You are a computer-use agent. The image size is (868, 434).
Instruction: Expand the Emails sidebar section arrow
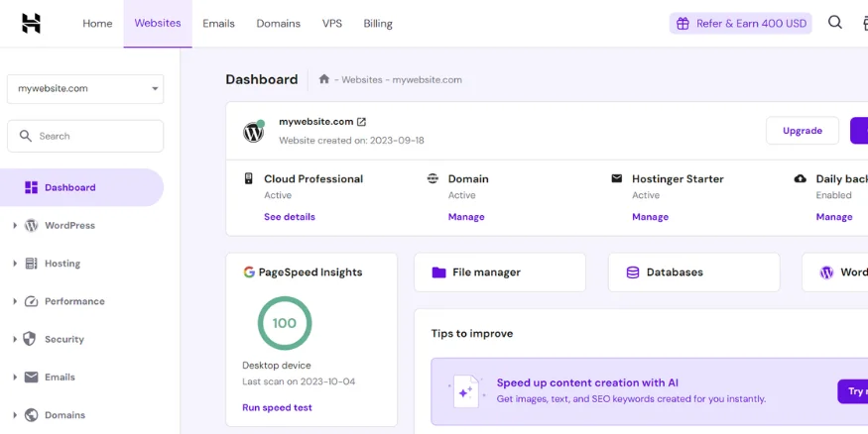(x=15, y=378)
